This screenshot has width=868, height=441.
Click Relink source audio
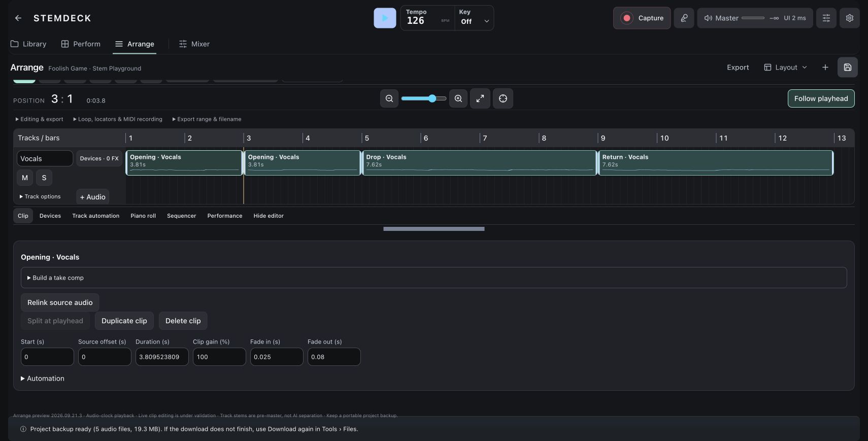(60, 302)
